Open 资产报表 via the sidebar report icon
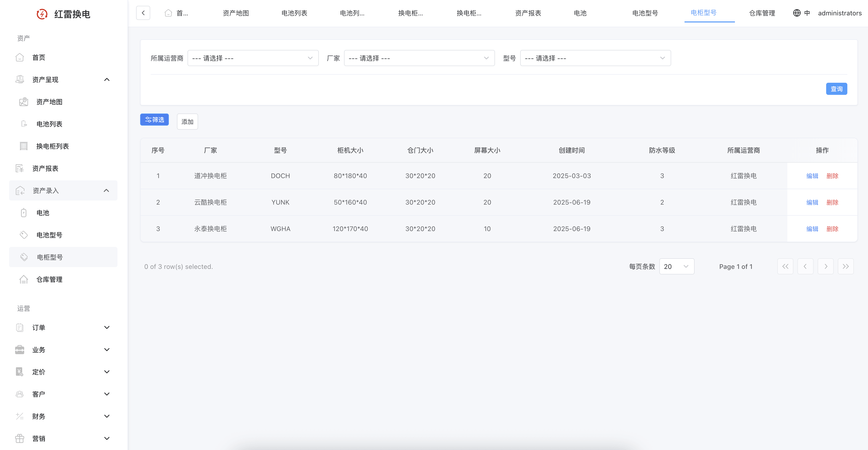868x450 pixels. click(x=20, y=168)
